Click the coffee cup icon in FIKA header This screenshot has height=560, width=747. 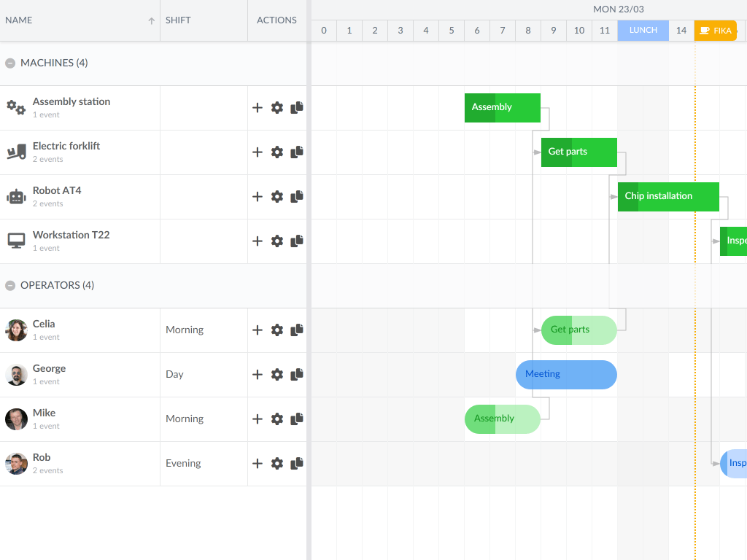click(704, 31)
